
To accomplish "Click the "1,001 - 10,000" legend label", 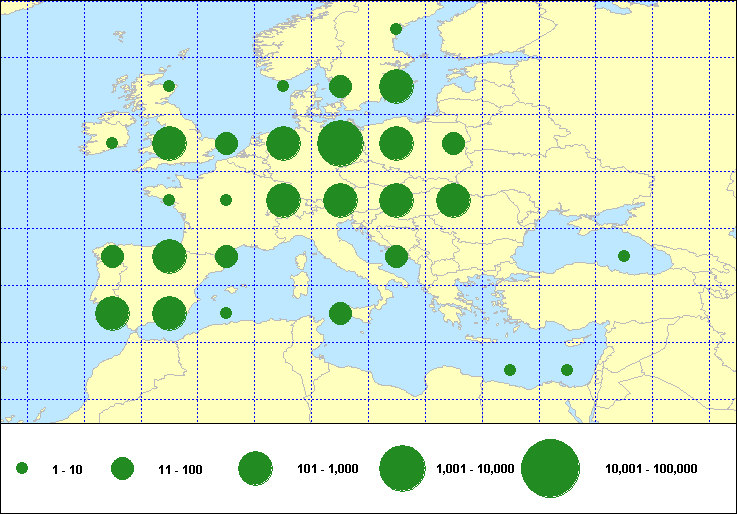I will click(475, 468).
